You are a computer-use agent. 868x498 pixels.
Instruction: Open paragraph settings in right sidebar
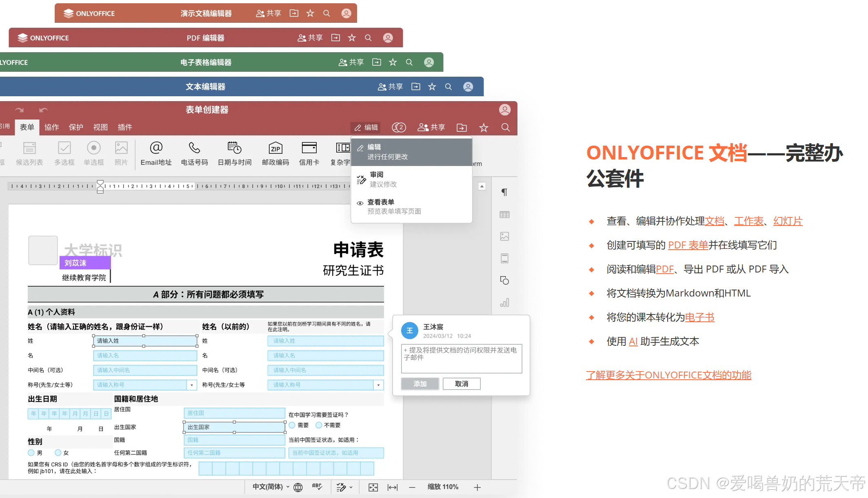[504, 192]
